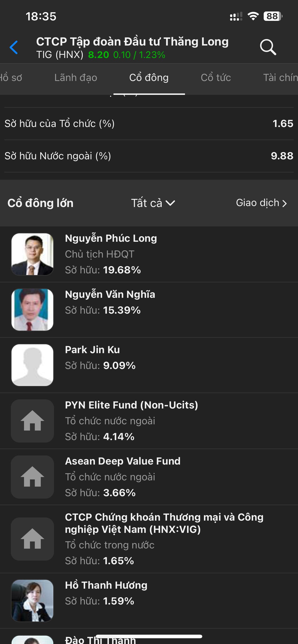
Task: Tap the Sở hữu Nước ngoài row
Action: pos(149,156)
